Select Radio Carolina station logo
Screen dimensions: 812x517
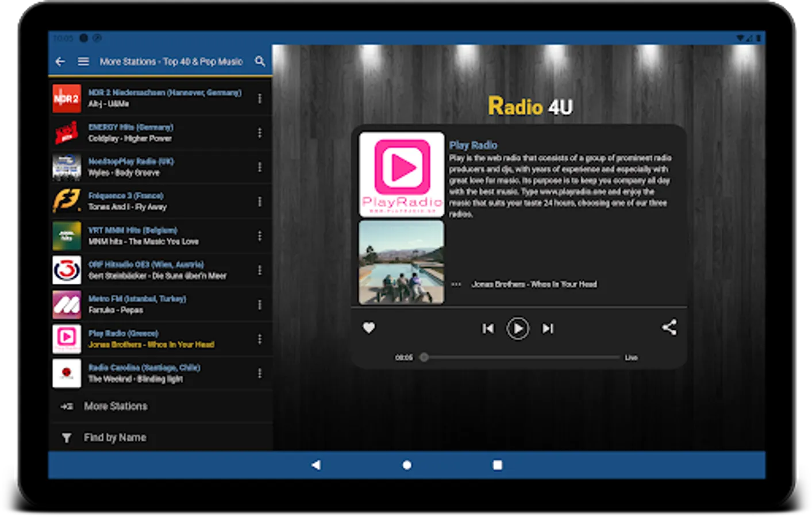[x=67, y=373]
